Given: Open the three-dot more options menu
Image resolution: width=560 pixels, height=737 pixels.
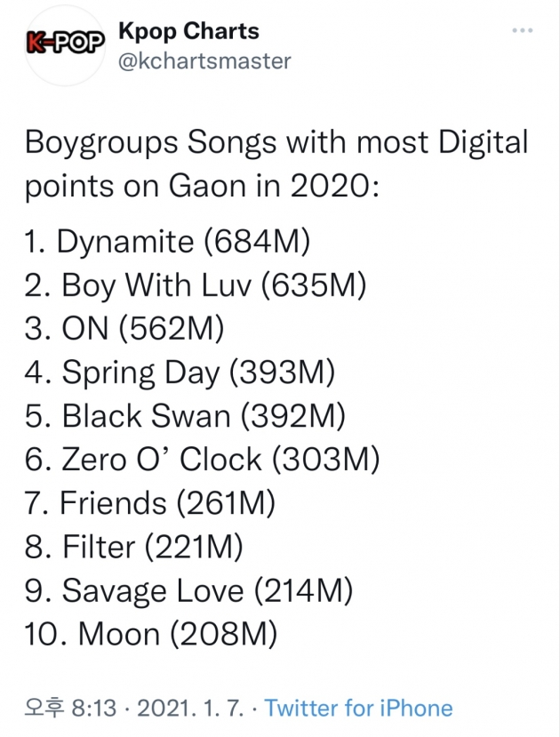Looking at the screenshot, I should (523, 32).
